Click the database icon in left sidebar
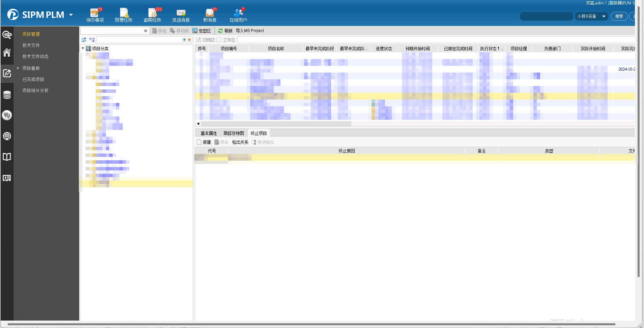The width and height of the screenshot is (644, 328). click(7, 95)
